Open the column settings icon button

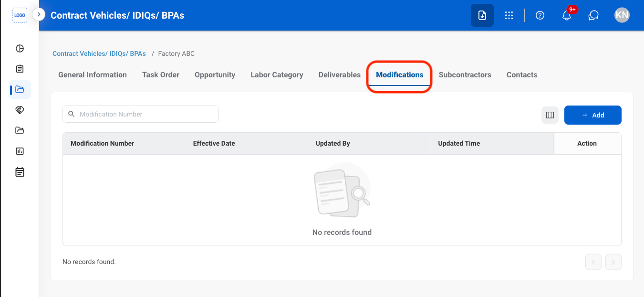[550, 115]
